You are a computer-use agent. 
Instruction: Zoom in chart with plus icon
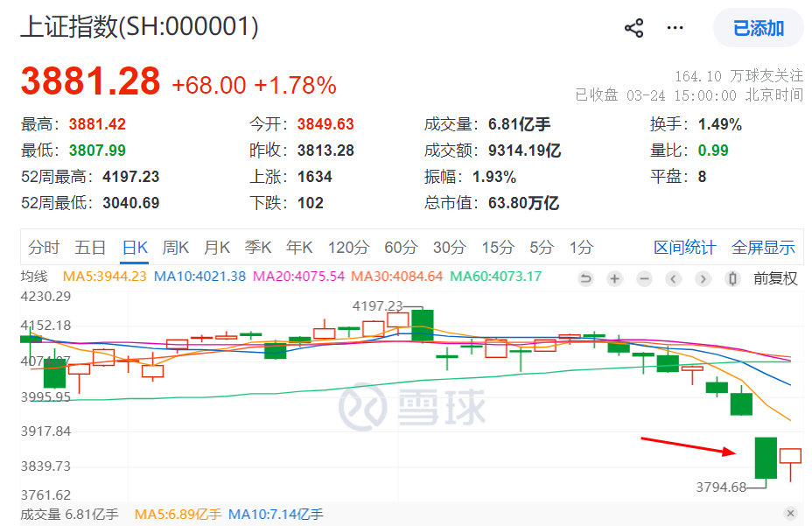click(615, 279)
